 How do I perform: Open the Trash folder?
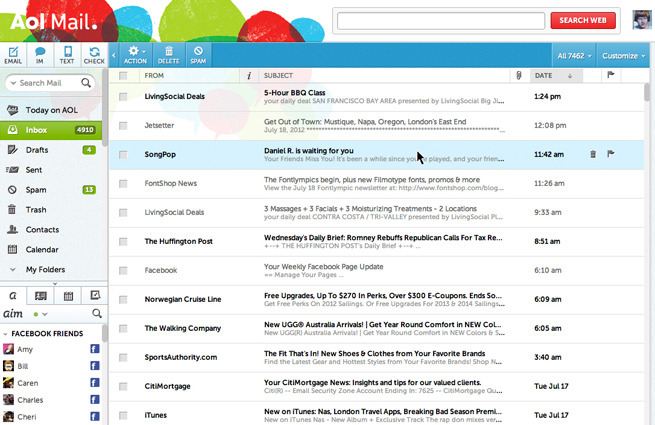pyautogui.click(x=51, y=210)
